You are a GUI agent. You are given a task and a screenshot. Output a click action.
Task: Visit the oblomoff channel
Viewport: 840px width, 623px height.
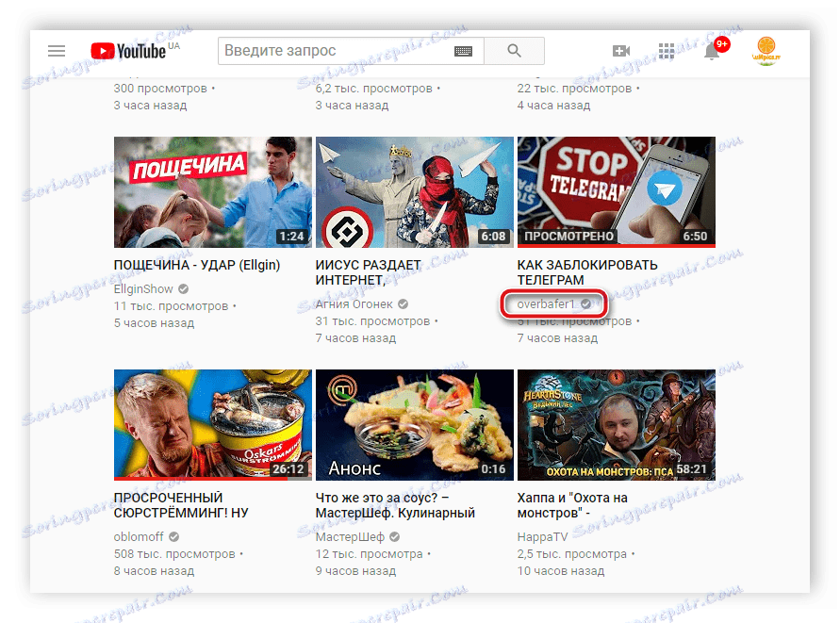click(x=139, y=536)
